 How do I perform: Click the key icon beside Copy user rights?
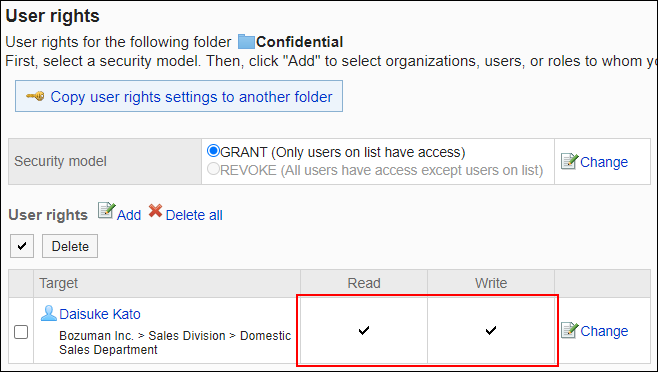tap(35, 97)
